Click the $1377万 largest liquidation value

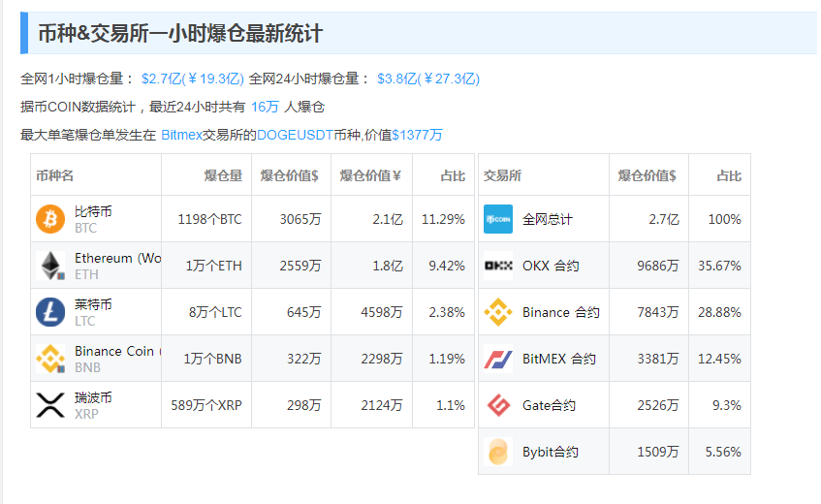(x=418, y=135)
